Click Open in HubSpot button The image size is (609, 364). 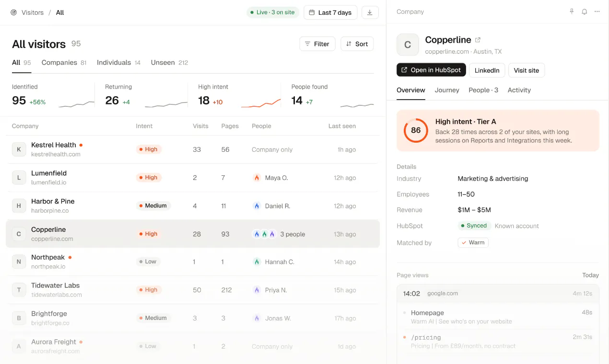431,70
